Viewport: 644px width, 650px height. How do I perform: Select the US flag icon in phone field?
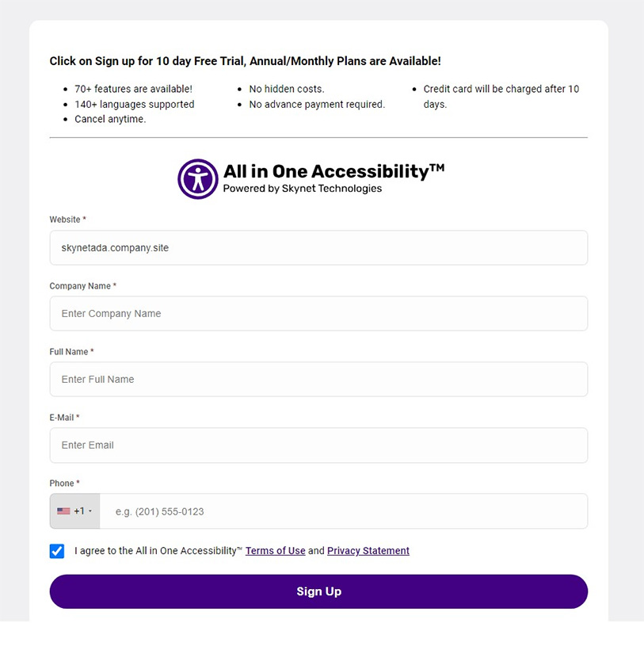coord(64,511)
